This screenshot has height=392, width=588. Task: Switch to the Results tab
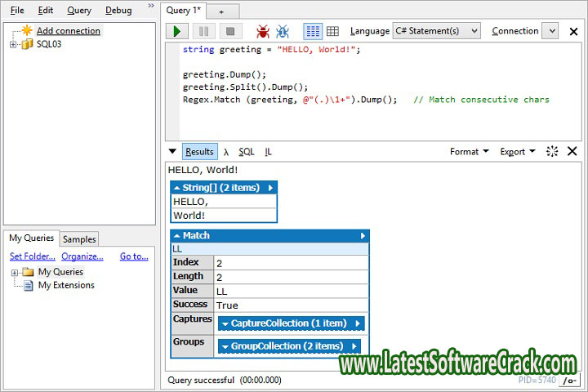point(199,152)
